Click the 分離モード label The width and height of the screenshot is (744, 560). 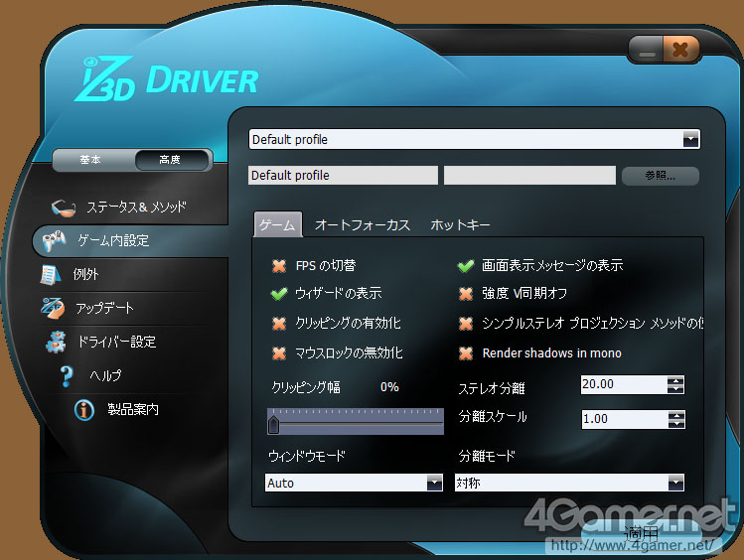click(x=487, y=456)
